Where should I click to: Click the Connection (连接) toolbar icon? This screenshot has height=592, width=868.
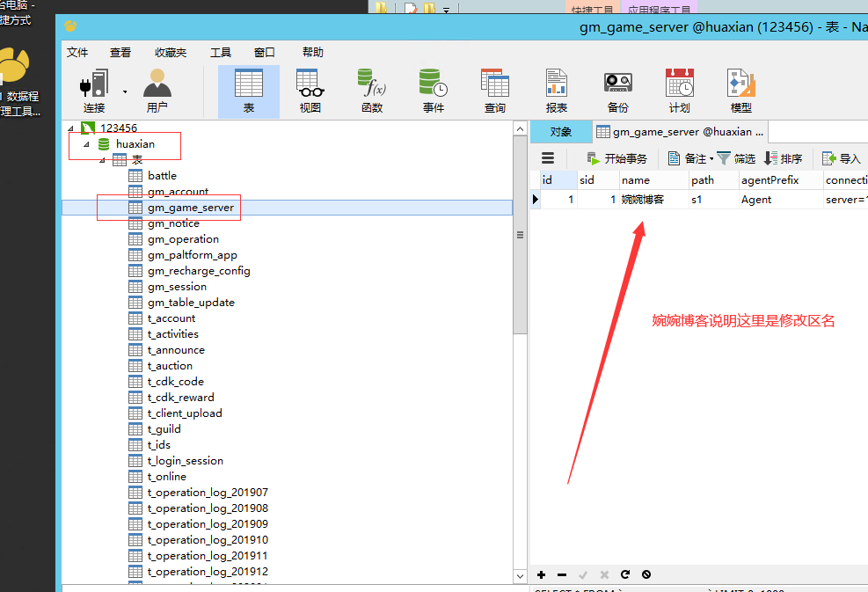click(93, 91)
